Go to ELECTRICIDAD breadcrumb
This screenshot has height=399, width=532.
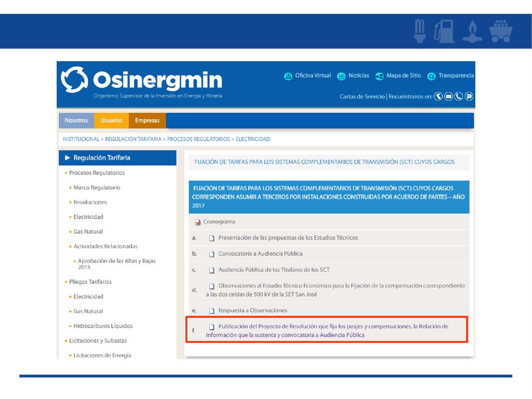[253, 139]
